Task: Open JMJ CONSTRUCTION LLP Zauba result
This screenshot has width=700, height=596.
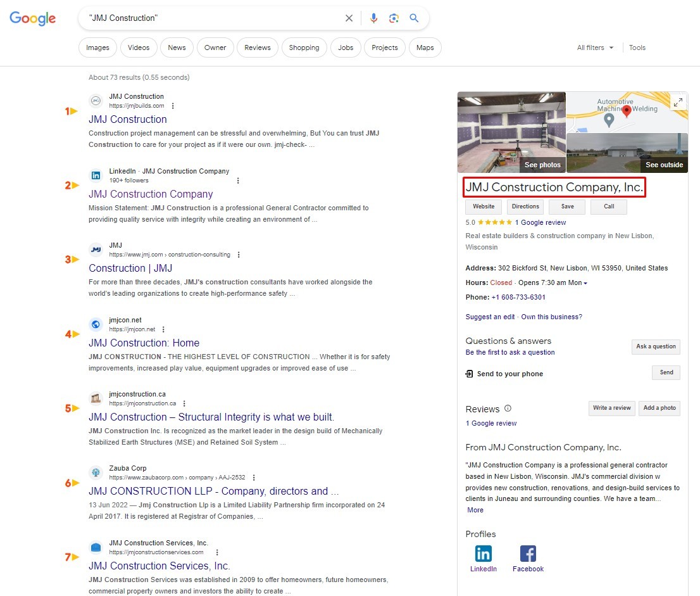Action: [213, 491]
